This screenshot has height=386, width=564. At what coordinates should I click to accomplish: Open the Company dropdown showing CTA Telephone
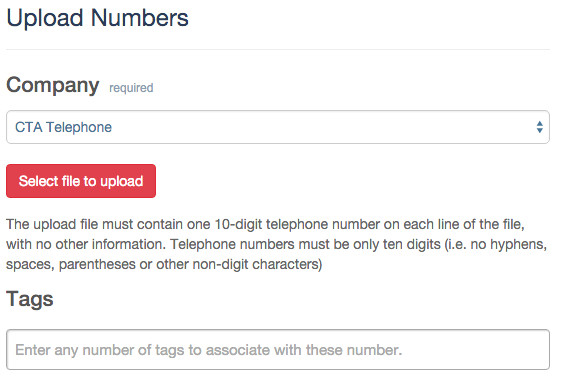coord(278,127)
